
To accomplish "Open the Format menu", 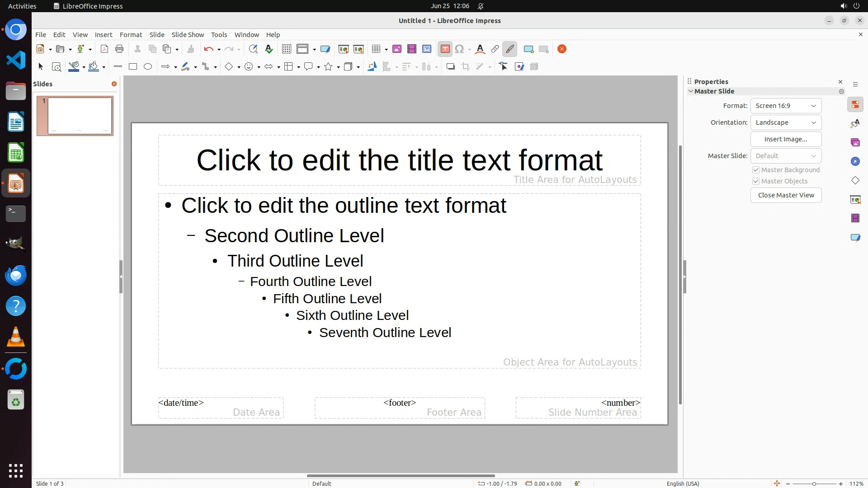I will [131, 35].
